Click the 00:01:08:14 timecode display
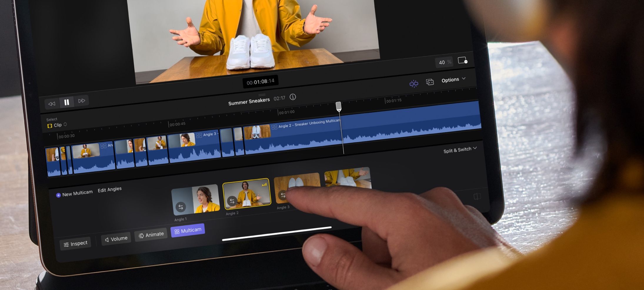This screenshot has height=290, width=644. (261, 81)
